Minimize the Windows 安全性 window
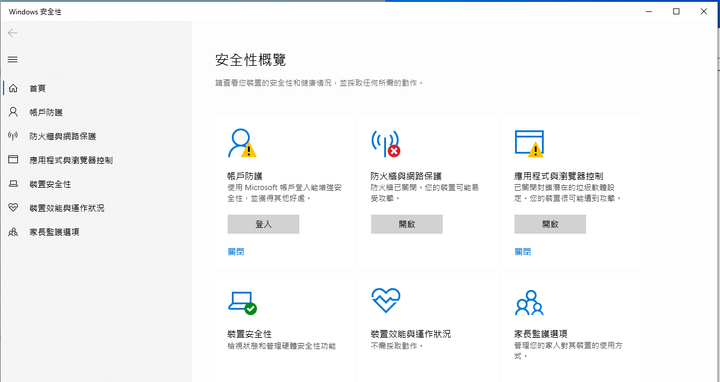The height and width of the screenshot is (382, 720). (x=649, y=11)
